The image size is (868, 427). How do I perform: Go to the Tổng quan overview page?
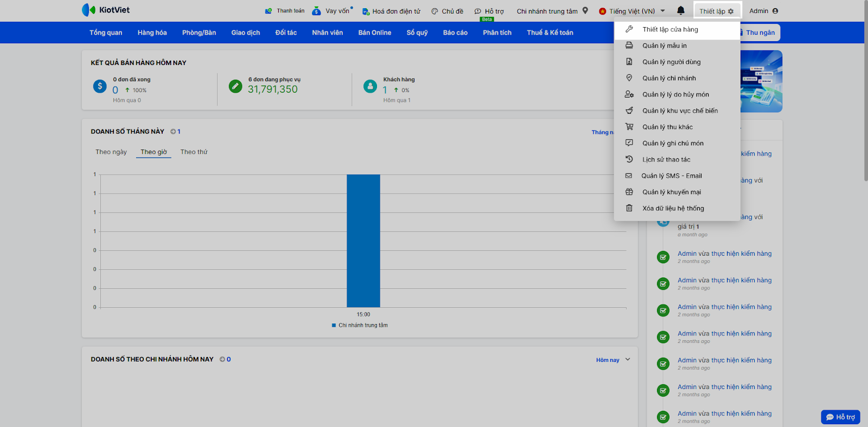[106, 33]
